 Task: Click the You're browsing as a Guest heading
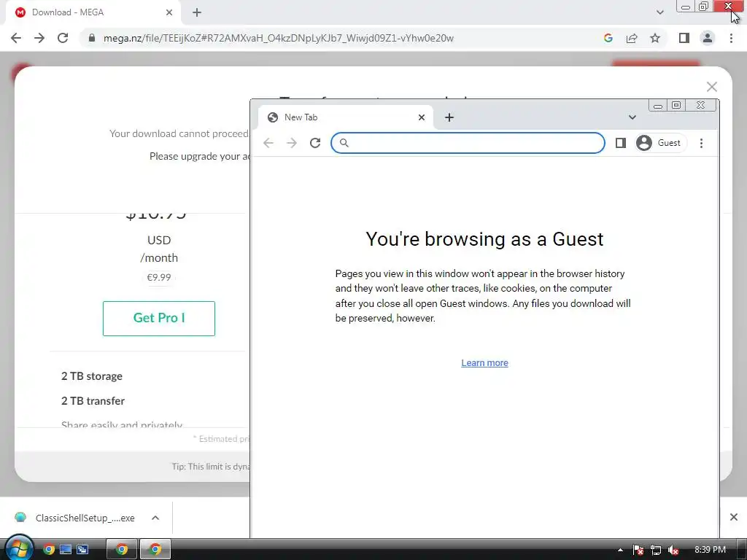[x=484, y=238]
